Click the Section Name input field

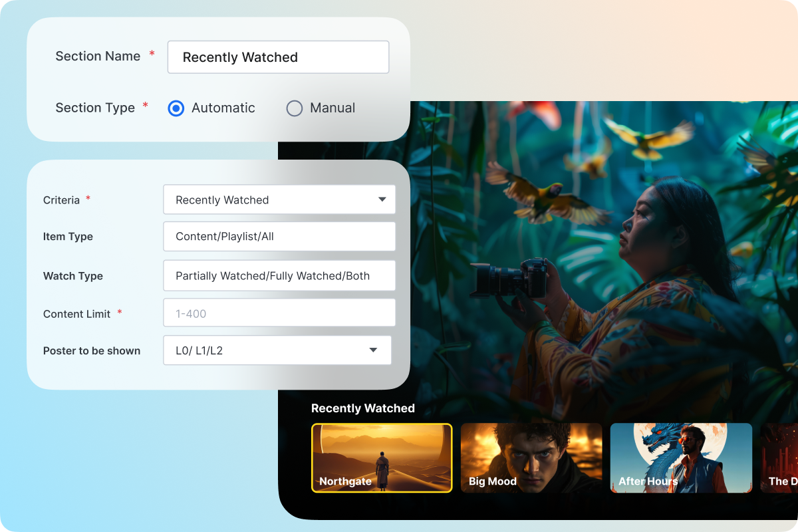click(278, 57)
